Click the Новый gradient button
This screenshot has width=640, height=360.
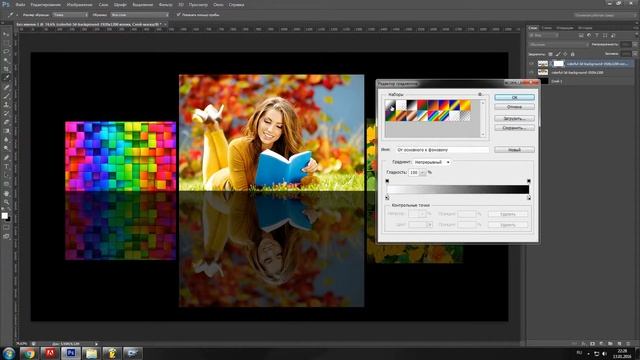(514, 150)
